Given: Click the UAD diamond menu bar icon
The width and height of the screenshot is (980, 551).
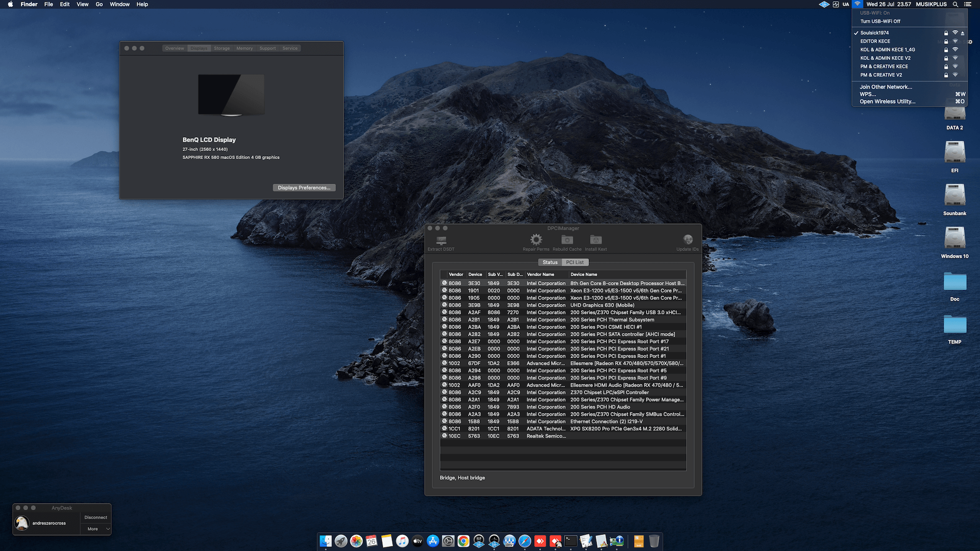Looking at the screenshot, I should [824, 4].
